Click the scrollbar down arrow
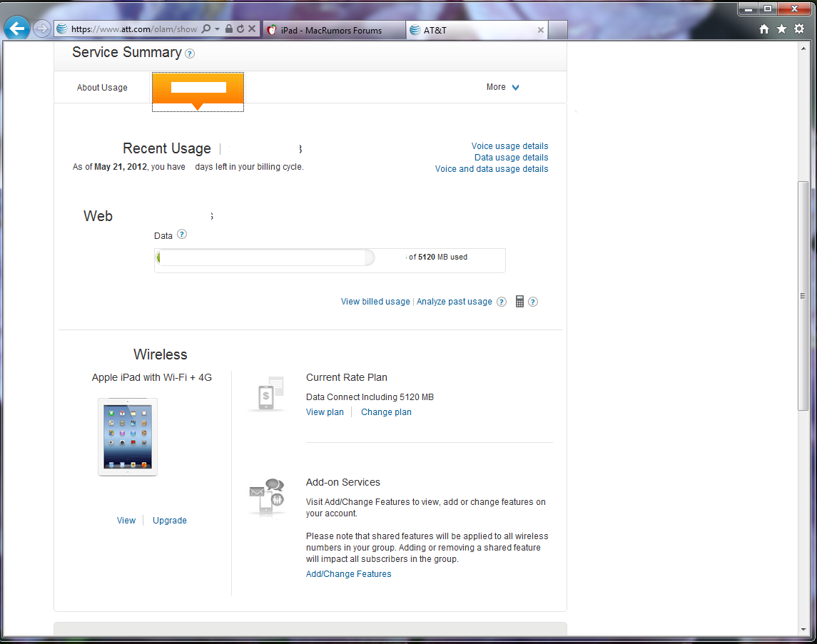Screen dimensions: 817x644 point(803,630)
